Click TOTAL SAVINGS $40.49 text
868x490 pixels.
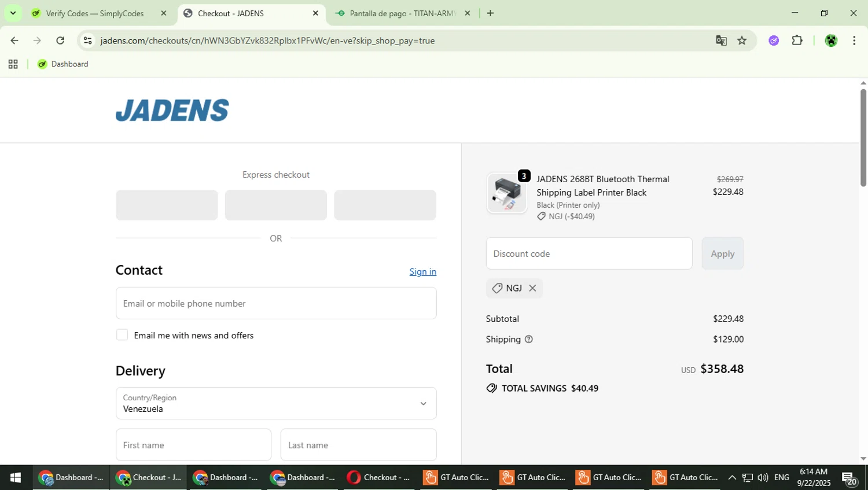tap(550, 388)
